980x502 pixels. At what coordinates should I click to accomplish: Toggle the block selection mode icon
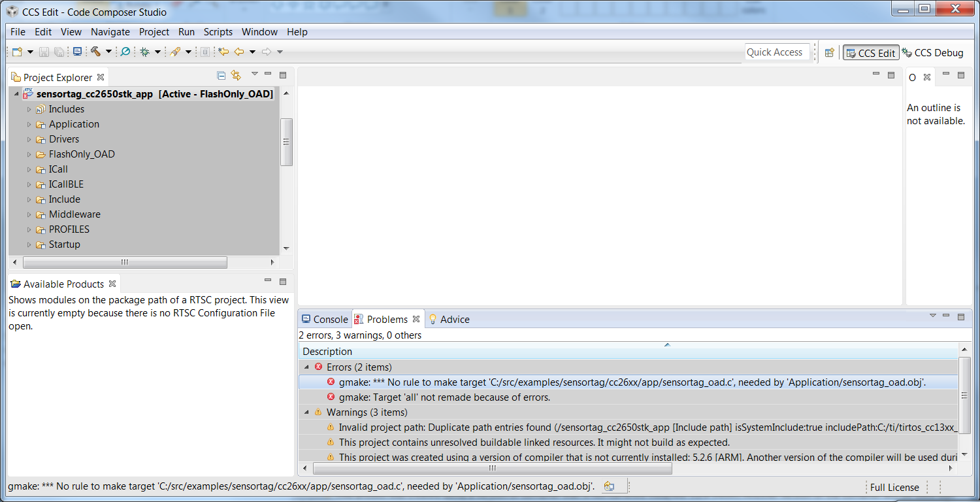[x=205, y=52]
